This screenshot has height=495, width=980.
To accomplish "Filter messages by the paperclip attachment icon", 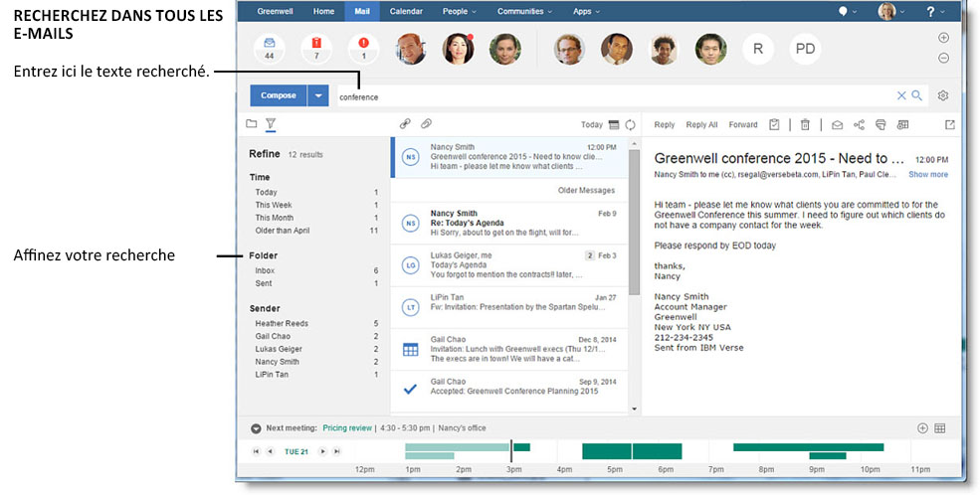I will click(x=426, y=124).
